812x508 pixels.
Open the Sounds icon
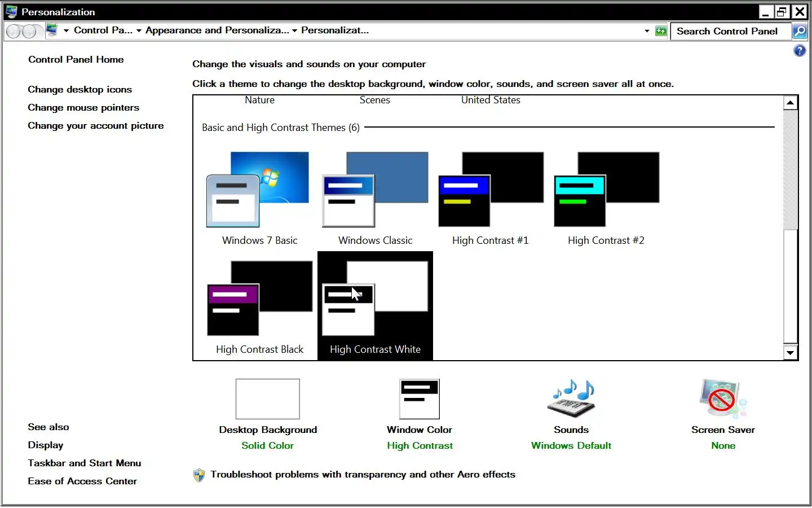click(571, 398)
